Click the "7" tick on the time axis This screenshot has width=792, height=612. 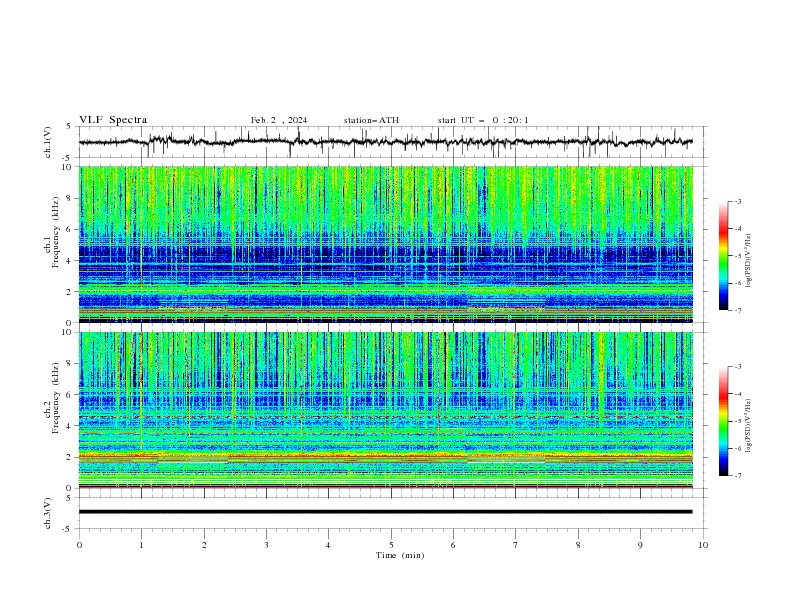click(516, 545)
